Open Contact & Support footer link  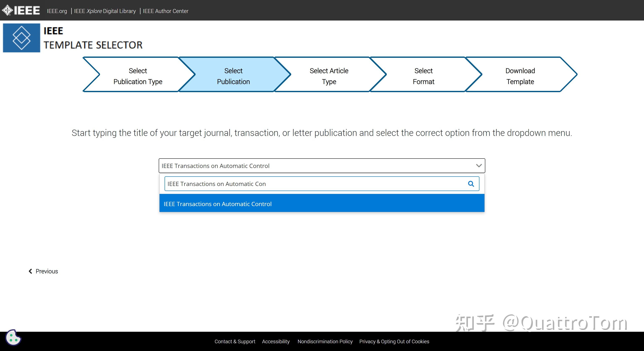click(x=235, y=341)
